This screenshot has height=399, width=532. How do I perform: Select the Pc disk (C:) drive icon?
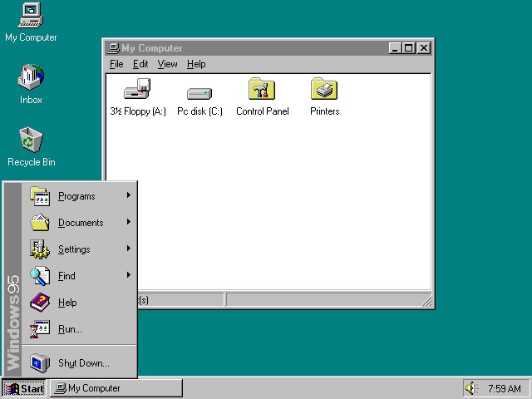(199, 91)
